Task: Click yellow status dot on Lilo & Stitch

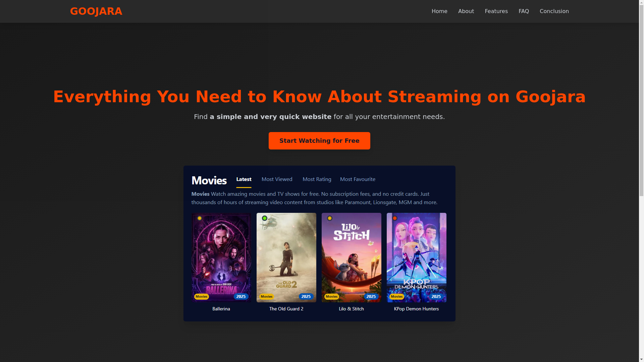Action: click(x=330, y=218)
